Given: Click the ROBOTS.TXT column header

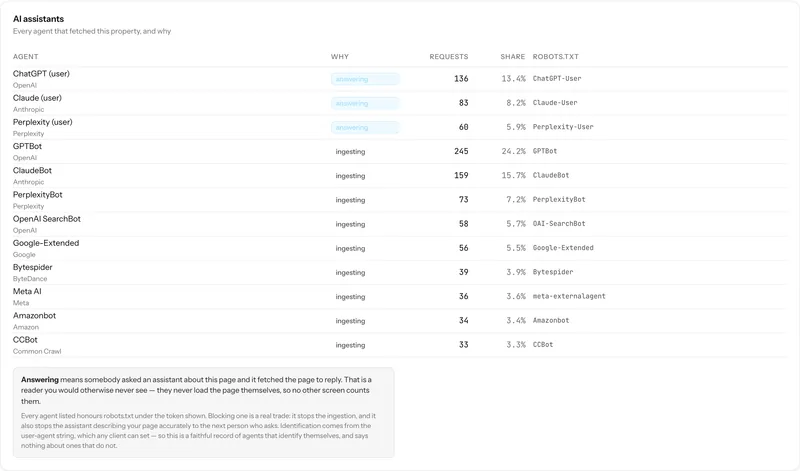Looking at the screenshot, I should tap(556, 57).
